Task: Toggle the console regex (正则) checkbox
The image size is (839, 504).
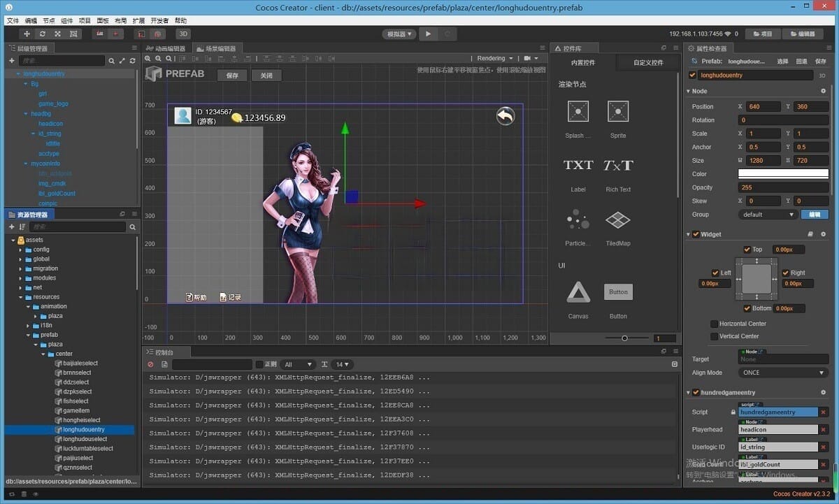Action: pyautogui.click(x=259, y=364)
